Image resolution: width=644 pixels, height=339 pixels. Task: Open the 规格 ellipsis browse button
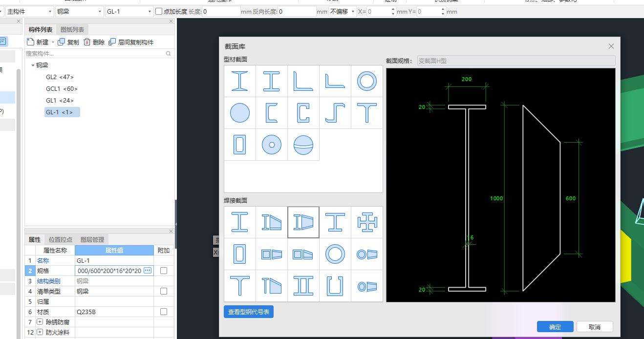click(x=148, y=271)
